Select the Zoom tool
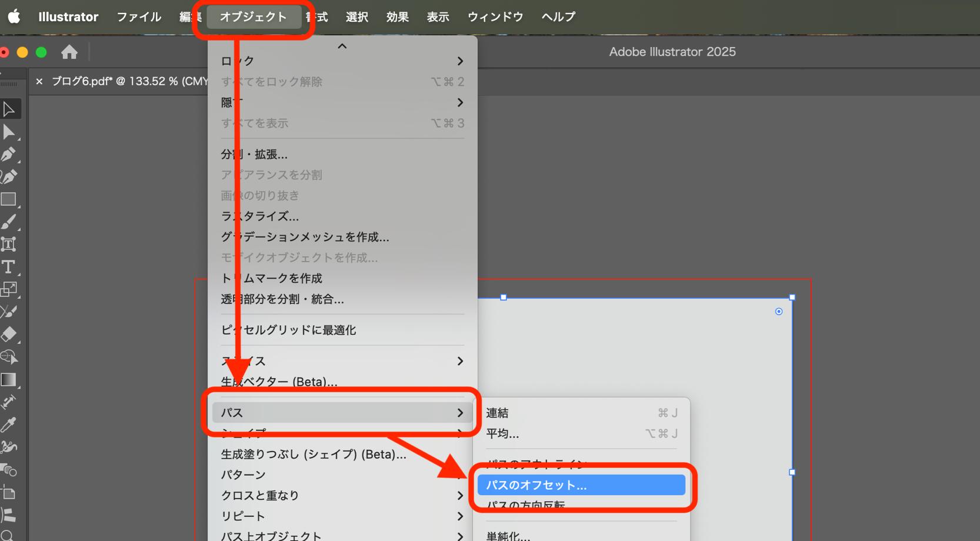The image size is (980, 541). coord(8,535)
